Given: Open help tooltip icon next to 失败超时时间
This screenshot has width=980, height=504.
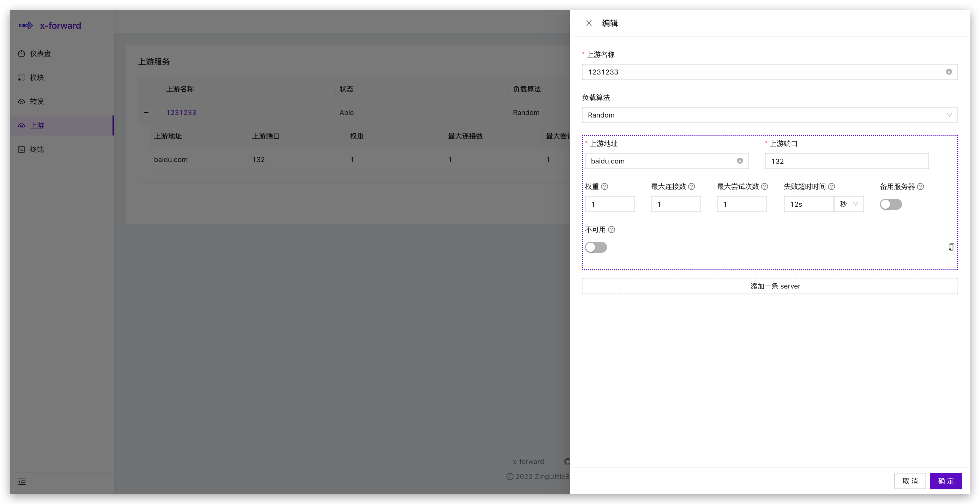Looking at the screenshot, I should (x=832, y=186).
